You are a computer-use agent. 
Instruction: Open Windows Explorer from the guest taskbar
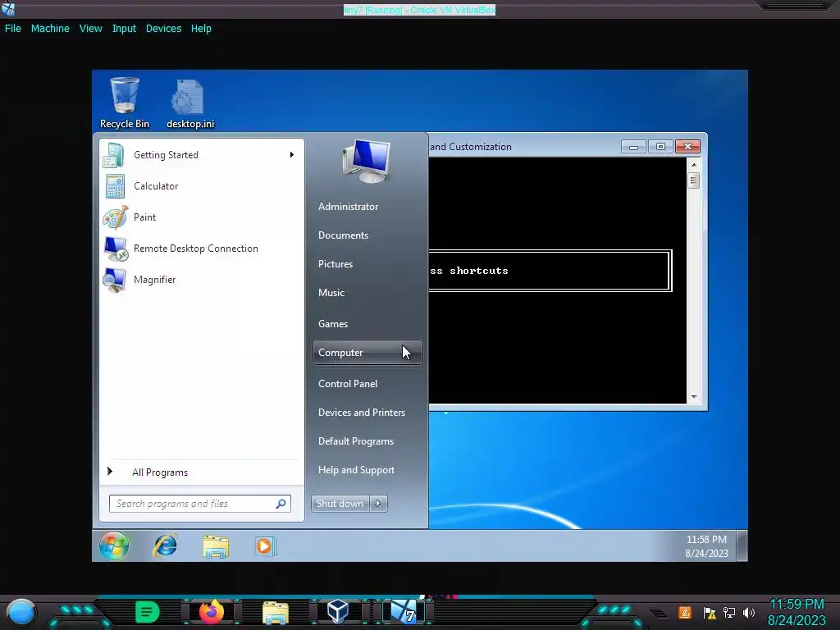pos(216,546)
